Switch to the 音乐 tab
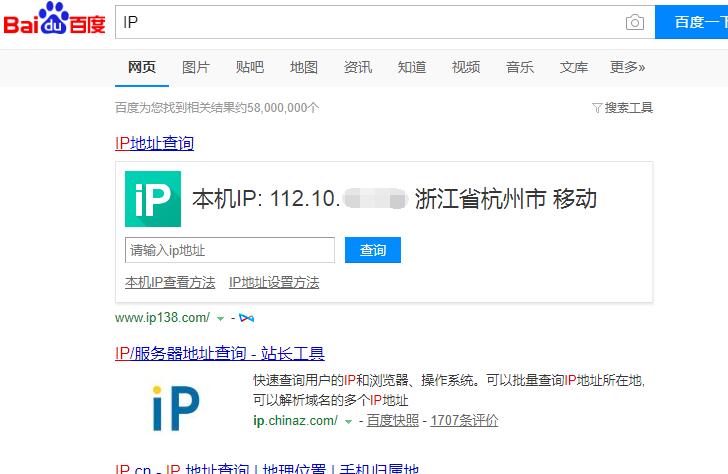The image size is (728, 474). (520, 67)
